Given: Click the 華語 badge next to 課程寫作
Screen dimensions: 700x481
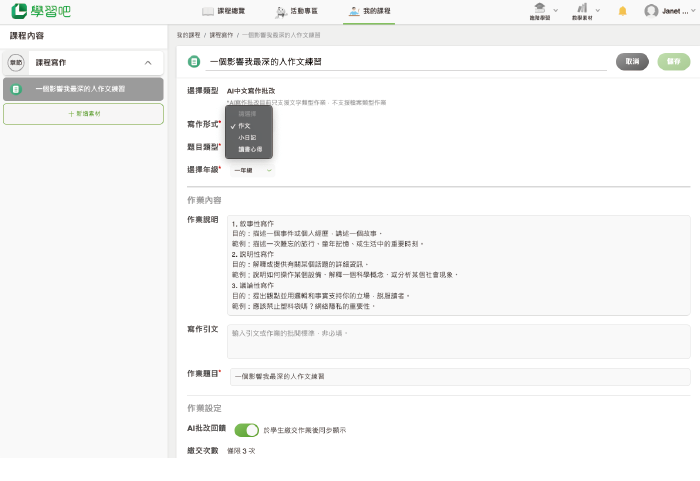Looking at the screenshot, I should [x=16, y=62].
